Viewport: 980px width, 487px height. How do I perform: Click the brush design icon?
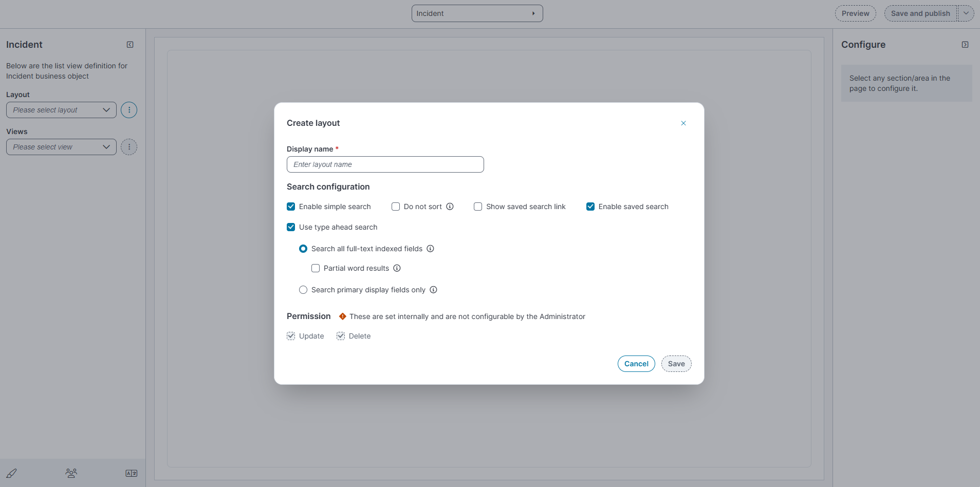pos(11,473)
